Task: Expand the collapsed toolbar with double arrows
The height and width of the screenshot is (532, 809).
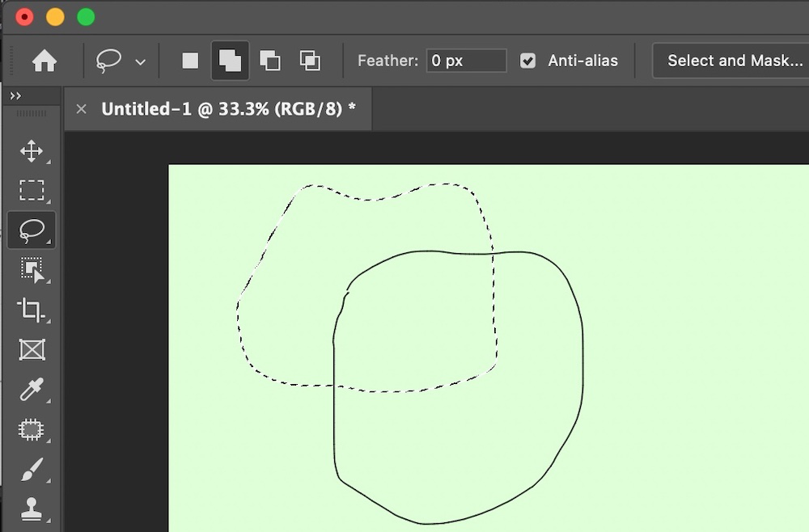Action: tap(15, 96)
